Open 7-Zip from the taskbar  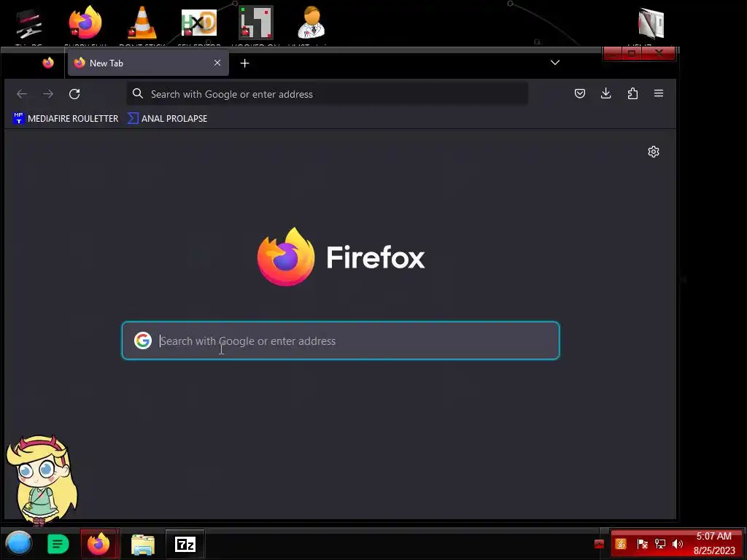tap(185, 544)
